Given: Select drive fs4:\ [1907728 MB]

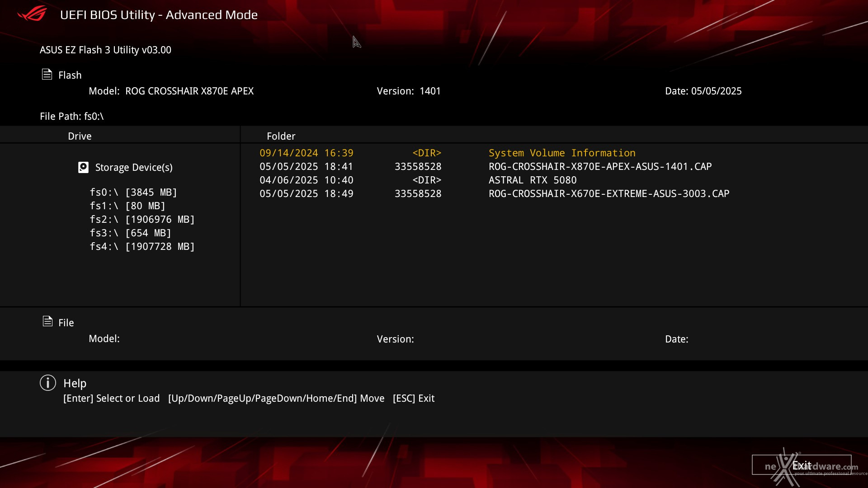Looking at the screenshot, I should tap(142, 247).
